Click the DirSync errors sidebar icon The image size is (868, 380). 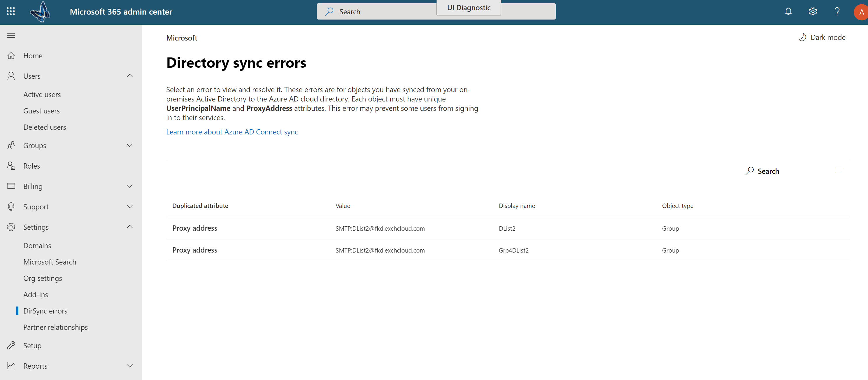click(x=45, y=310)
